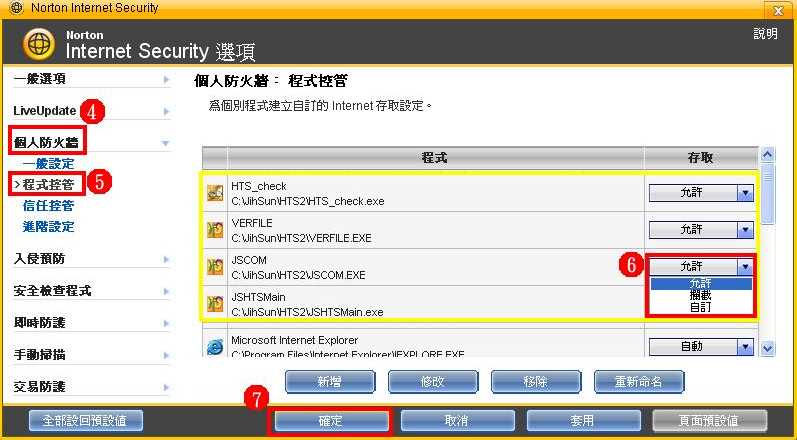797x440 pixels.
Task: Choose 自訂 in the open dropdown list
Action: tap(700, 307)
